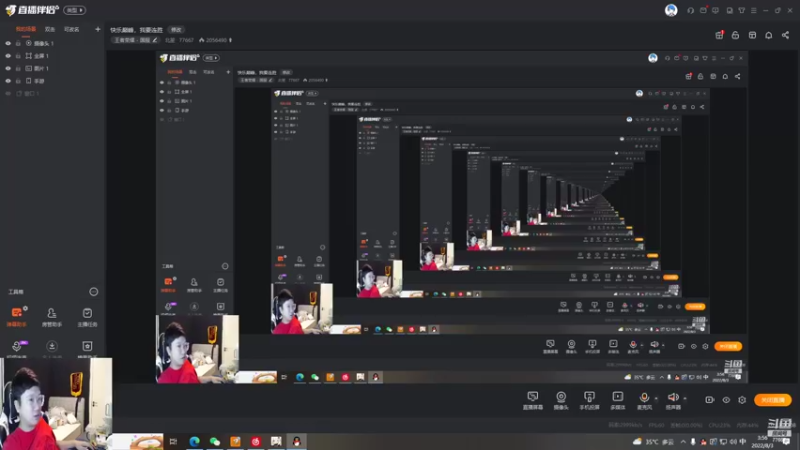Open stream settings gear beside outermost 关闭直播 button
The image size is (800, 450).
pos(742,400)
